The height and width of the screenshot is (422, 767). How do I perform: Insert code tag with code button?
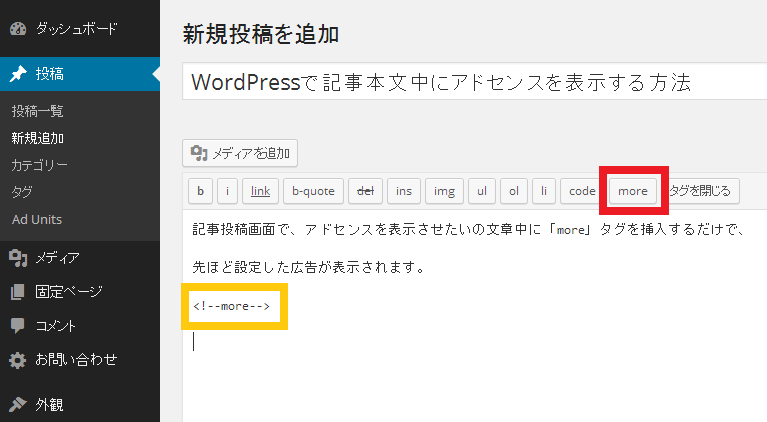tap(582, 191)
